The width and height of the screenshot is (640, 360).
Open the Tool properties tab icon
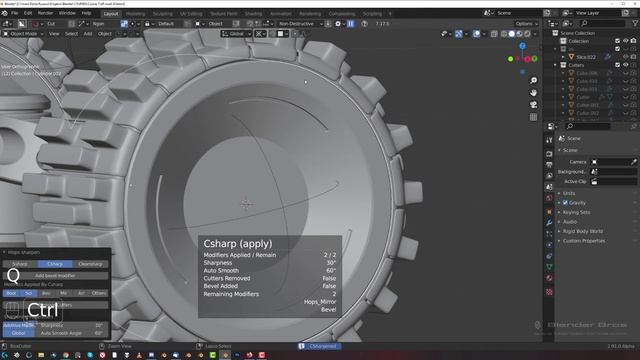pos(549,140)
